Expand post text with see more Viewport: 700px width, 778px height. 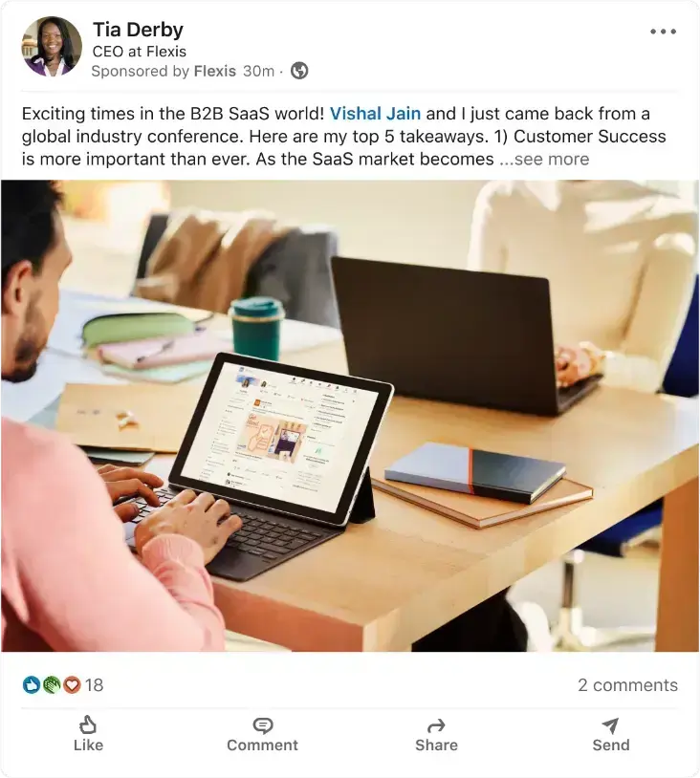click(545, 160)
